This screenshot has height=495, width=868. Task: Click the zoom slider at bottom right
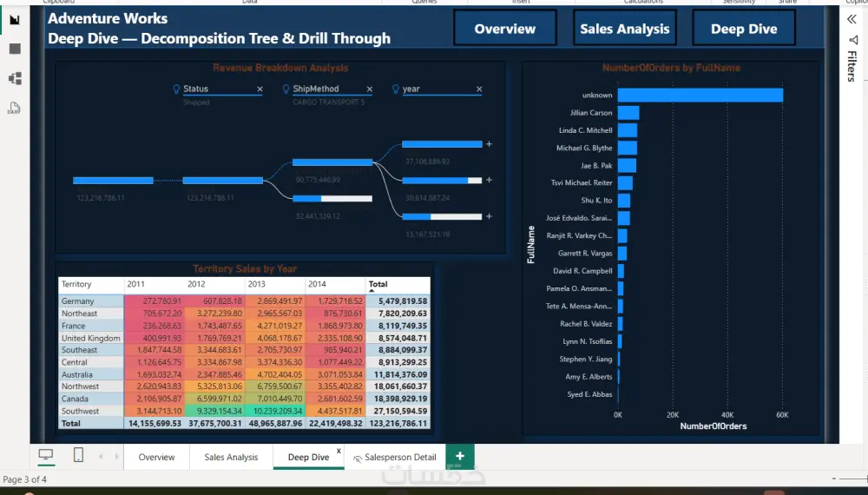click(x=852, y=478)
